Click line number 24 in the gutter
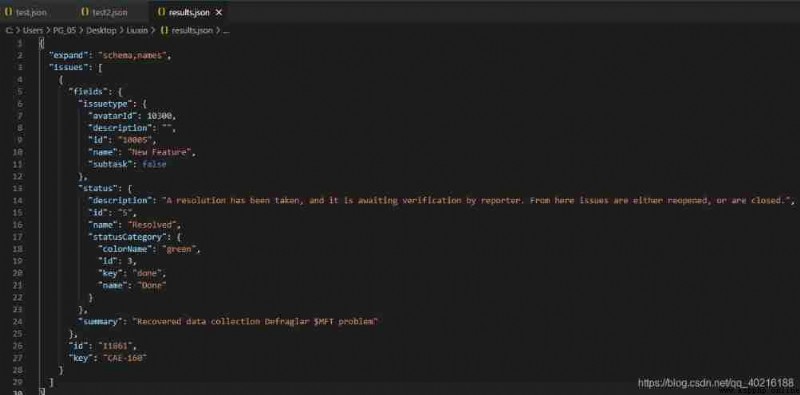The width and height of the screenshot is (800, 395). pos(19,322)
